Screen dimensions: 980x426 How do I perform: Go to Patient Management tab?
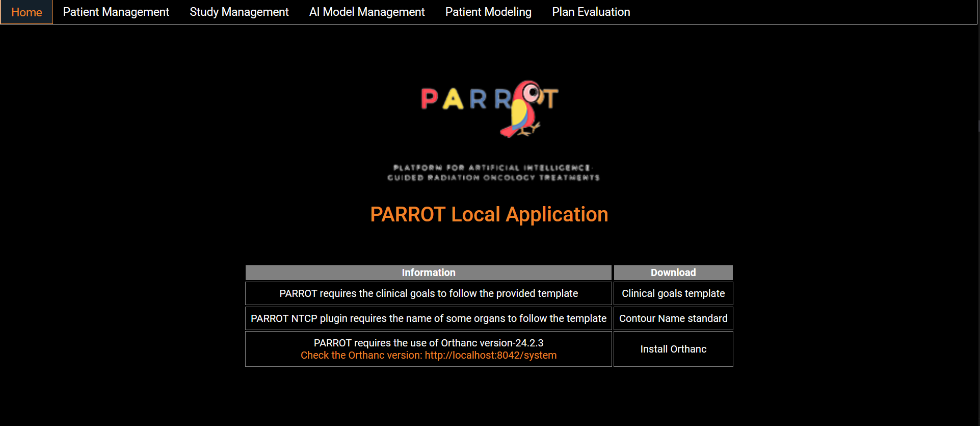(x=116, y=12)
